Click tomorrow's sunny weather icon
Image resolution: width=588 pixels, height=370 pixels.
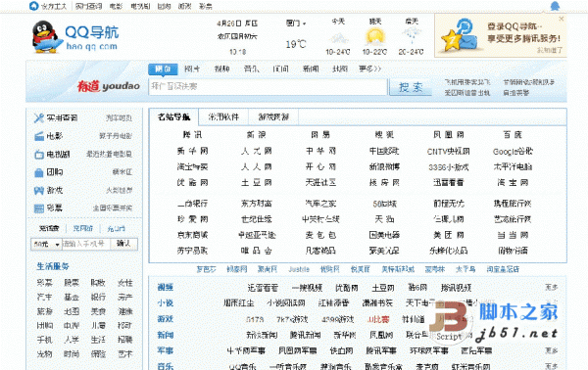[x=374, y=36]
